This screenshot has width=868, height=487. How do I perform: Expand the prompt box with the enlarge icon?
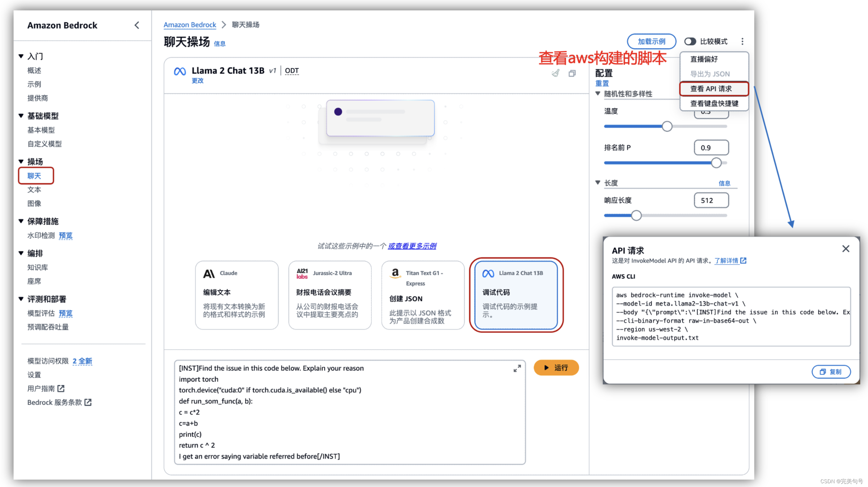tap(517, 368)
